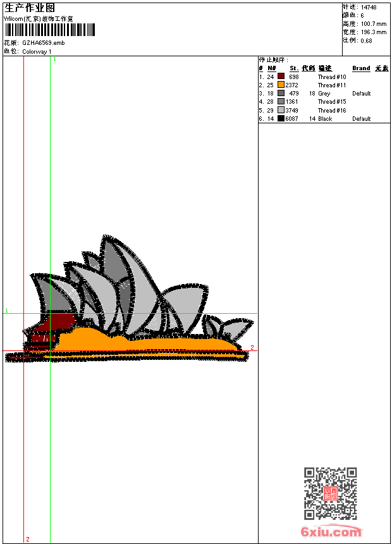Click the Brand column header
The image size is (392, 544).
click(x=361, y=68)
